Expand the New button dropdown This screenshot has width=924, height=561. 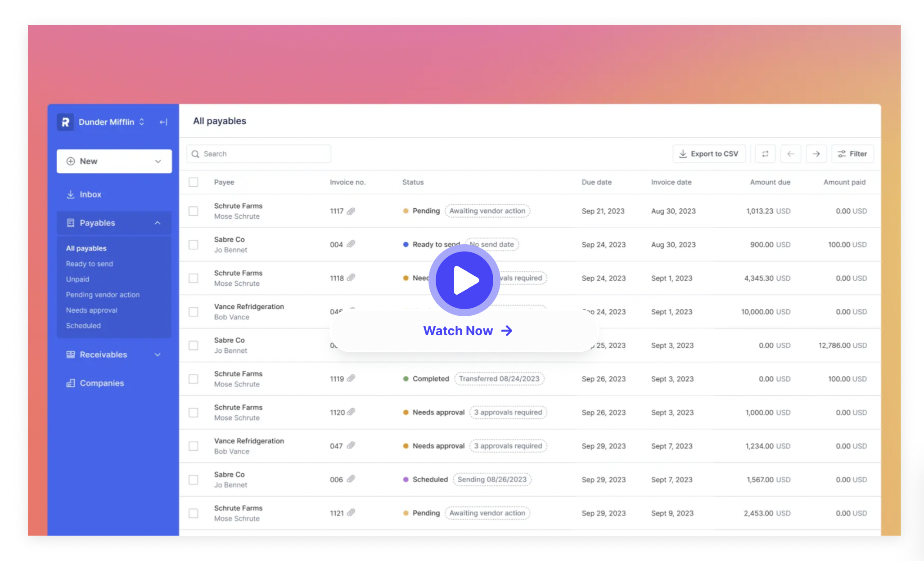pos(158,161)
